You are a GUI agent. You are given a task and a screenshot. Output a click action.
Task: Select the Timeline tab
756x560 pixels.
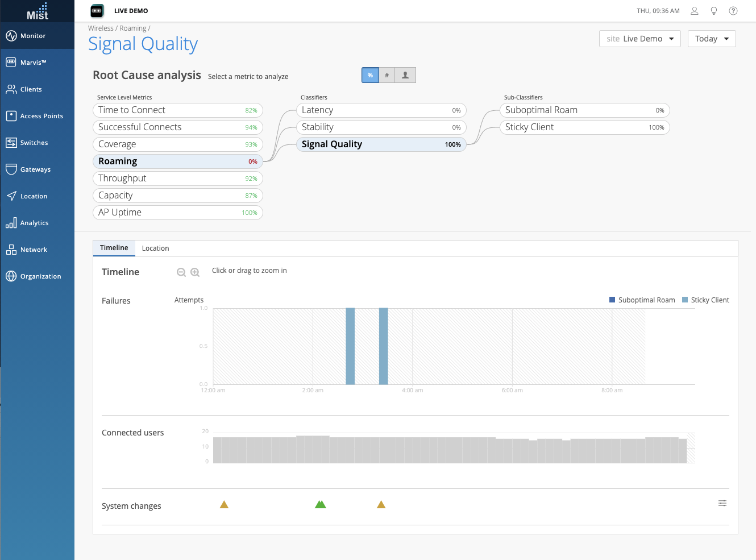(x=114, y=248)
